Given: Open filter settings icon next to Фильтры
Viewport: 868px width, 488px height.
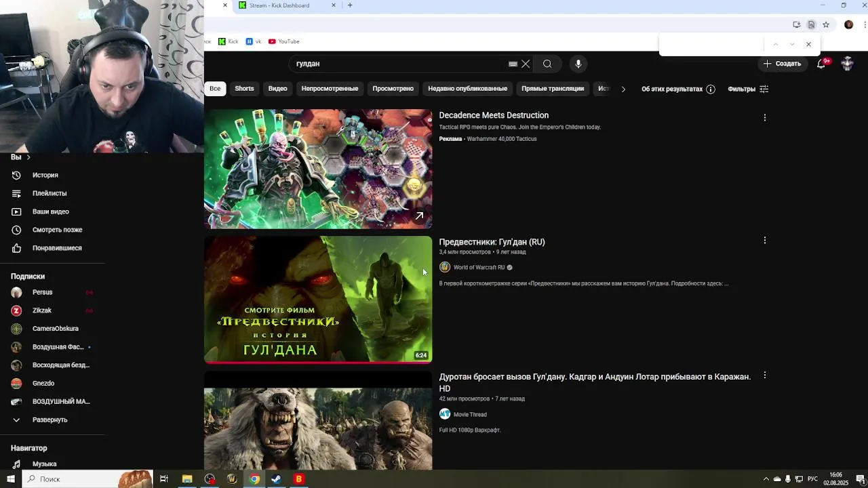Looking at the screenshot, I should [764, 89].
